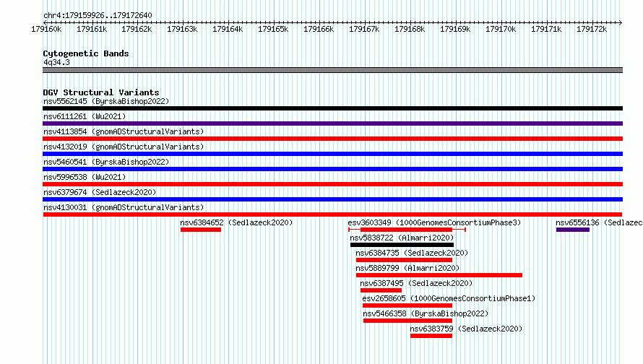Click nsv5466358 (ByrskaBishop2022) label
The width and height of the screenshot is (643, 364).
[426, 313]
